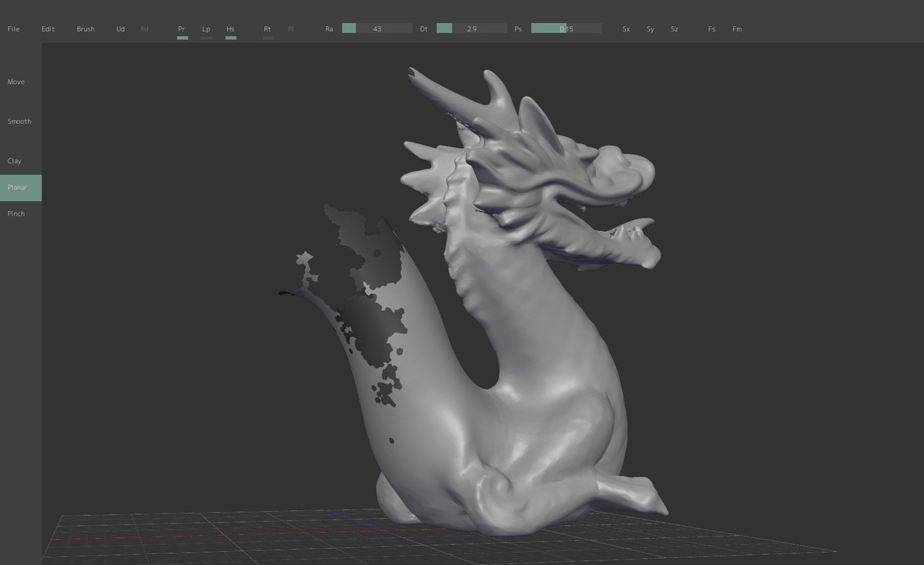
Task: Select the Smooth tool
Action: point(18,121)
